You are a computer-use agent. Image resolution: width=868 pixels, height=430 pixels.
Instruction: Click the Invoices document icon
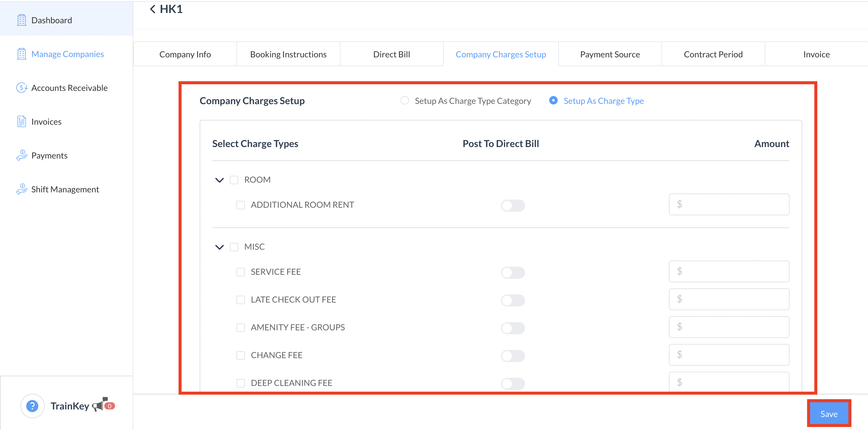coord(22,121)
